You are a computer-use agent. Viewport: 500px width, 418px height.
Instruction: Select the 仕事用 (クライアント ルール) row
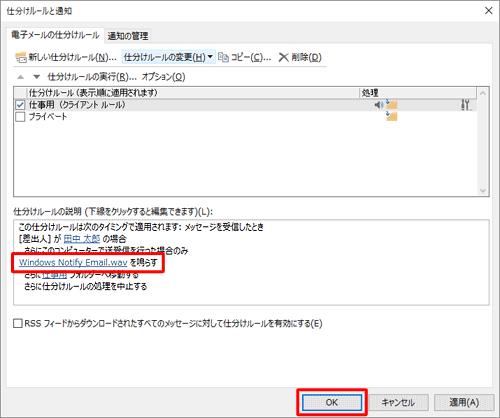point(245,105)
